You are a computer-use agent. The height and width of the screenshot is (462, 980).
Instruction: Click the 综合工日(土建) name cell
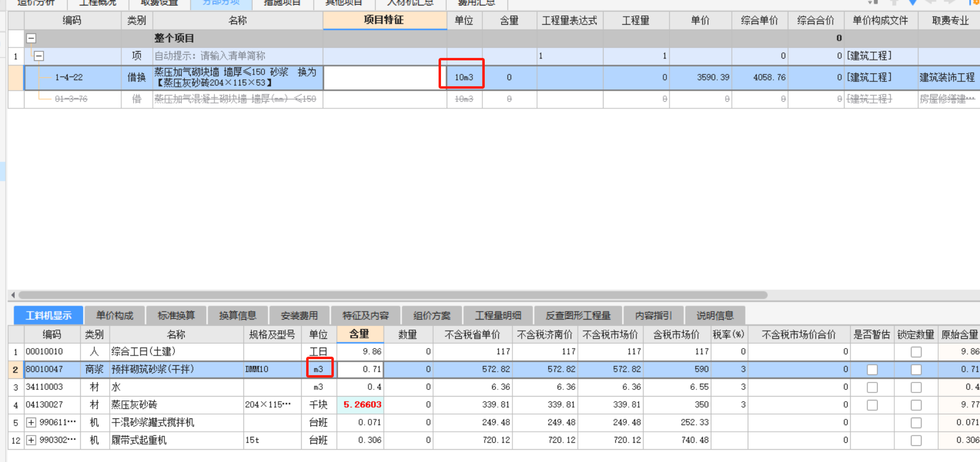pos(176,352)
